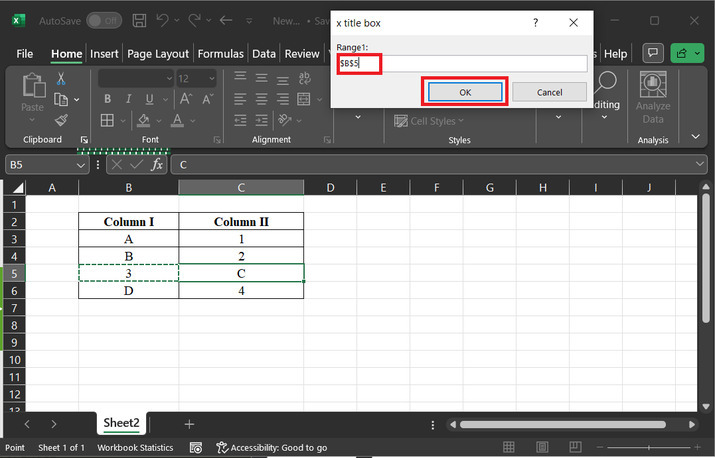Toggle the AutoSave switch
The image size is (715, 458).
(103, 20)
